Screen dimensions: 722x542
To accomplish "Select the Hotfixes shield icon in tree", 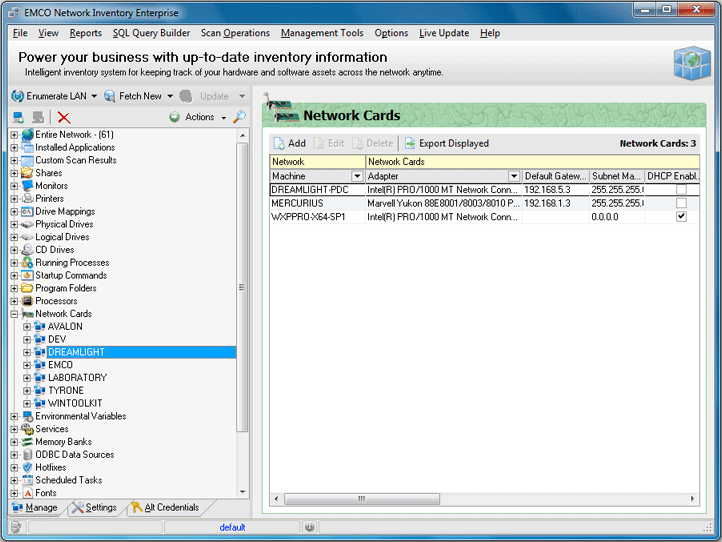I will (27, 467).
